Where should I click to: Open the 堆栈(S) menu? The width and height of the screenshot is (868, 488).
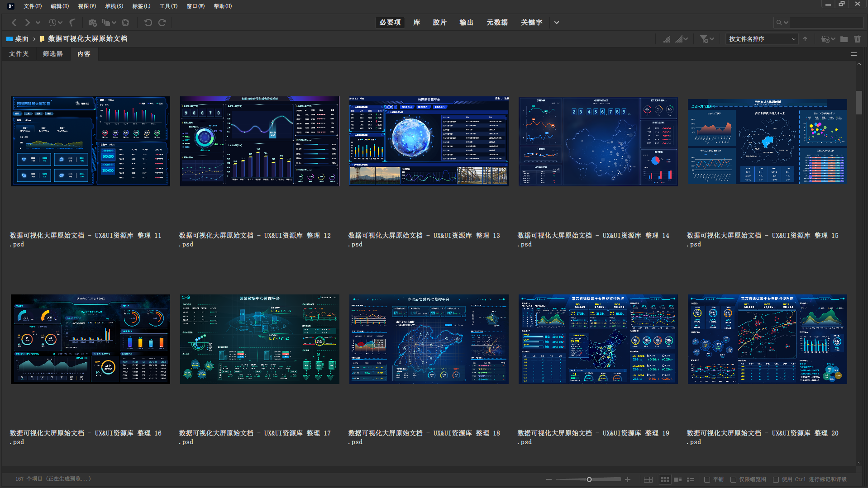(x=114, y=6)
